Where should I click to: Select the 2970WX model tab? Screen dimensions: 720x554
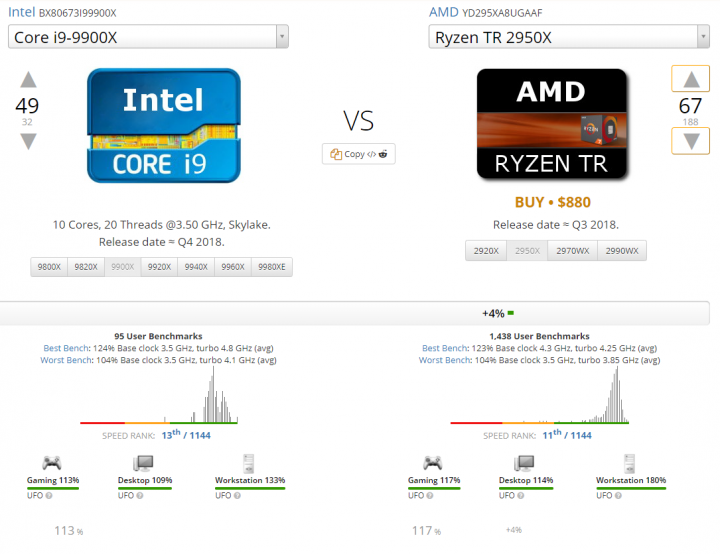coord(573,251)
